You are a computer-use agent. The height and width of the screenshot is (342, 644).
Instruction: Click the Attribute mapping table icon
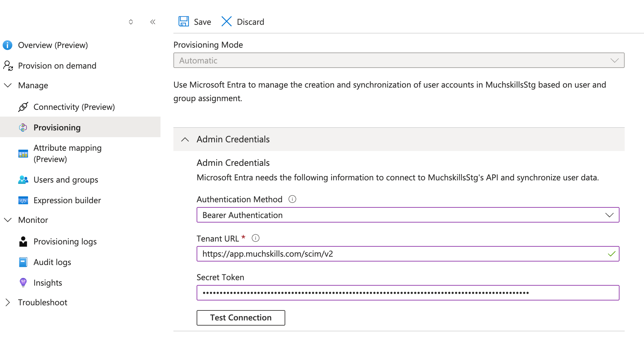point(23,154)
